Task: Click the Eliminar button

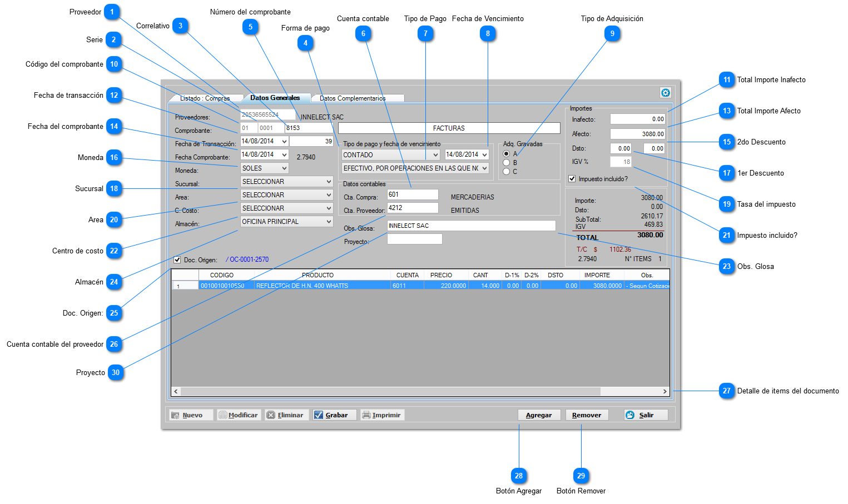Action: pyautogui.click(x=286, y=415)
